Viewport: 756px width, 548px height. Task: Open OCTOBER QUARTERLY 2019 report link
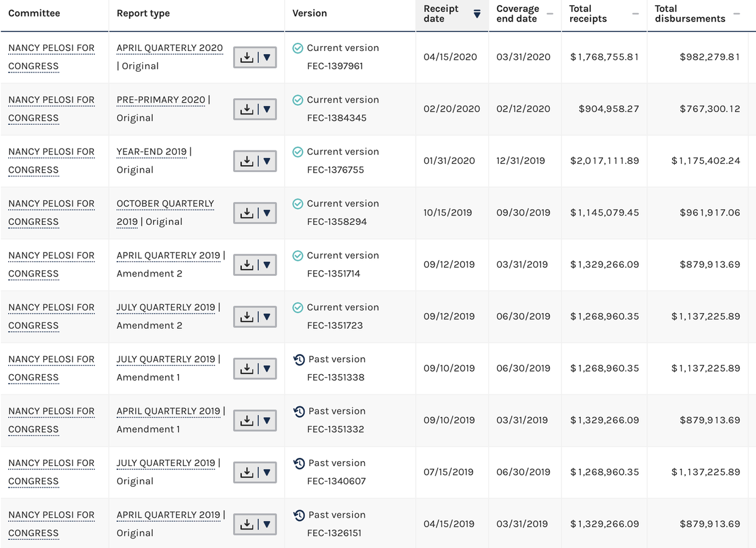click(x=165, y=212)
